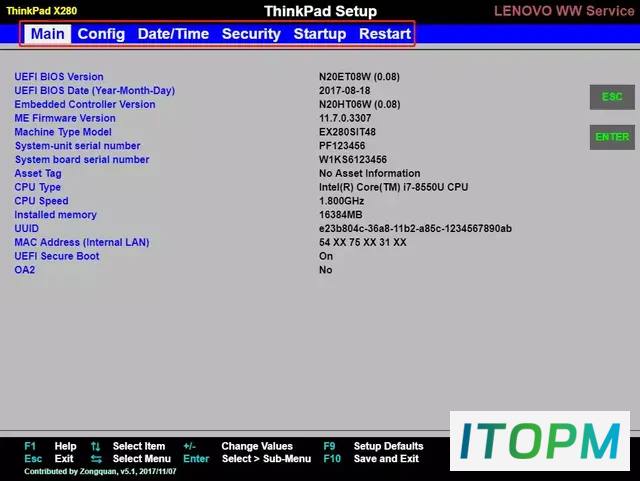Open the Security tab
Image resolution: width=640 pixels, height=481 pixels.
pyautogui.click(x=251, y=34)
